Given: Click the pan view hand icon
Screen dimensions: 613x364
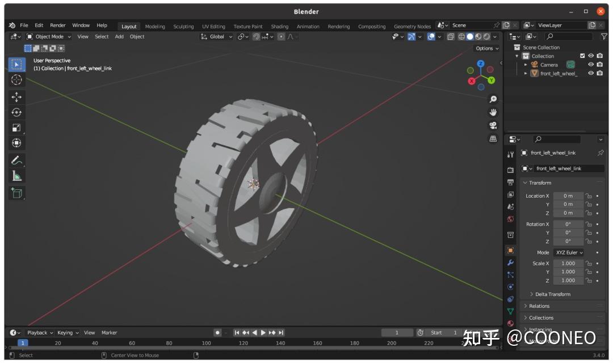Looking at the screenshot, I should click(x=493, y=112).
